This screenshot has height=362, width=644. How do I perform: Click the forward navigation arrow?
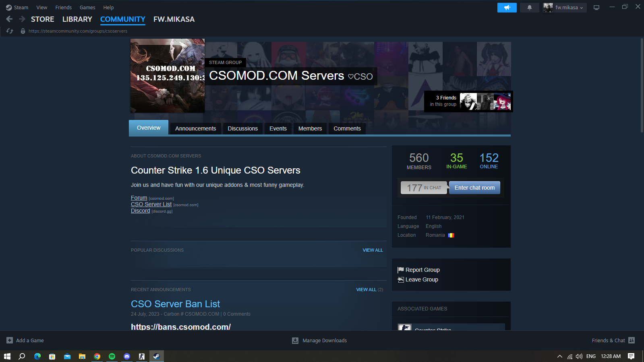[x=22, y=19]
